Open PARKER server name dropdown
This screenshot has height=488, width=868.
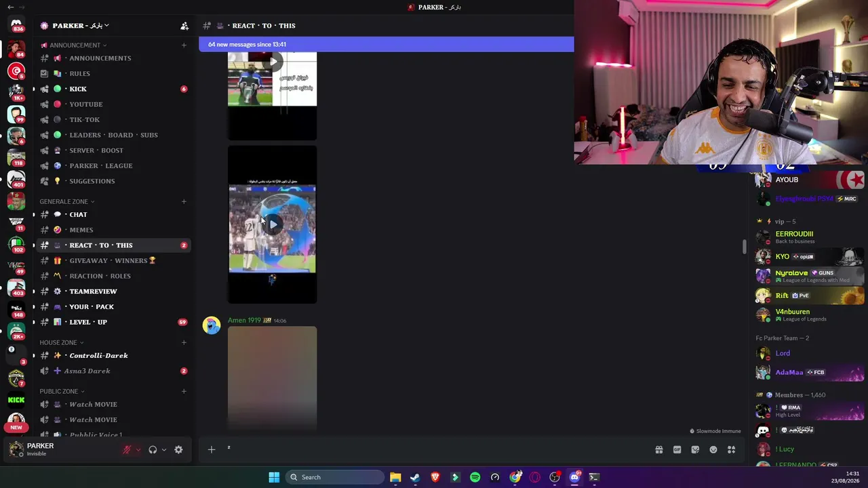pos(81,26)
